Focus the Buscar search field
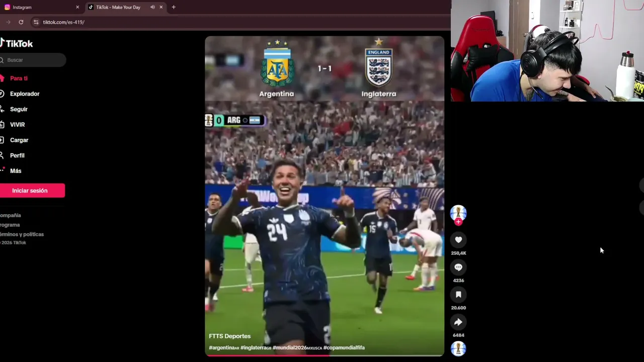The width and height of the screenshot is (644, 362). point(33,60)
